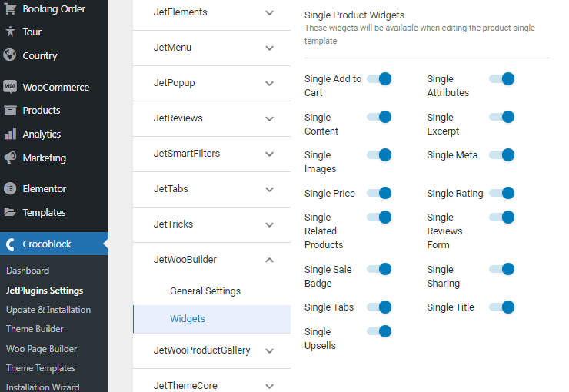Open JetWooBuilder General Settings
The image size is (569, 392).
pyautogui.click(x=205, y=291)
